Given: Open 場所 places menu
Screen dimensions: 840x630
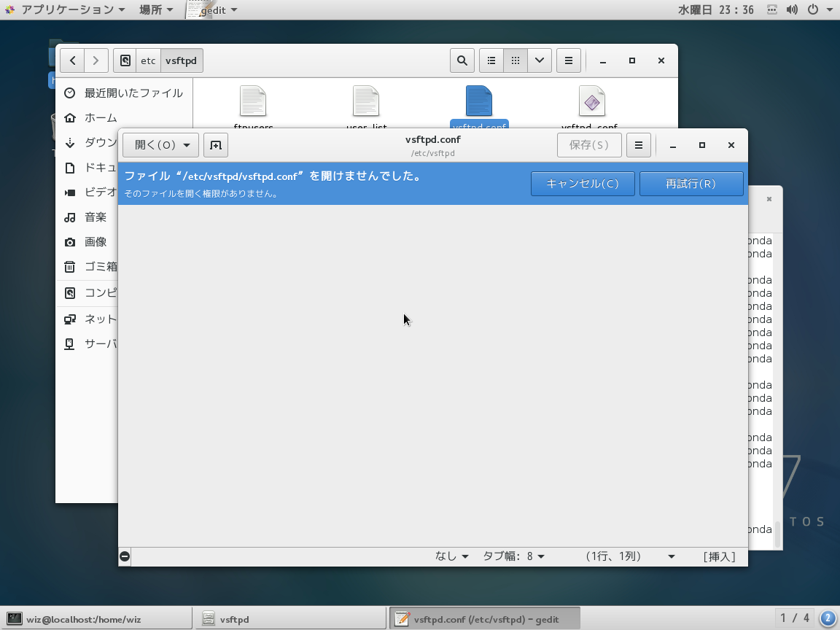Looking at the screenshot, I should pos(156,9).
